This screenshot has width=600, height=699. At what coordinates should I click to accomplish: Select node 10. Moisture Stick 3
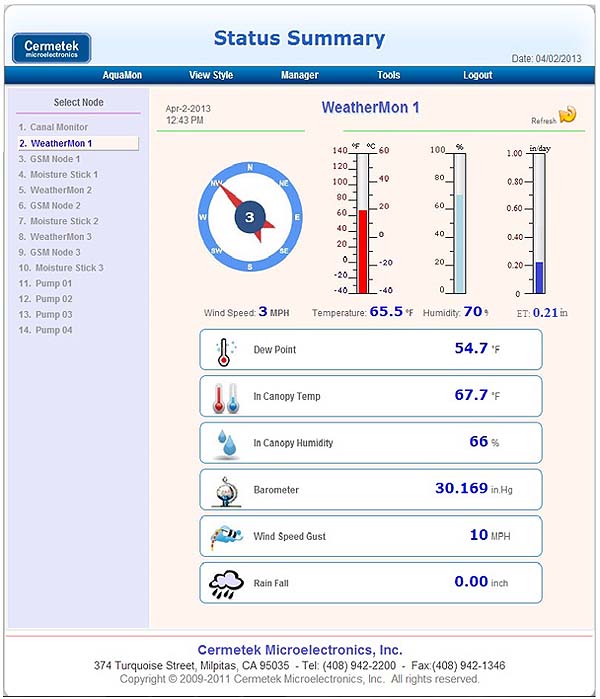point(61,268)
